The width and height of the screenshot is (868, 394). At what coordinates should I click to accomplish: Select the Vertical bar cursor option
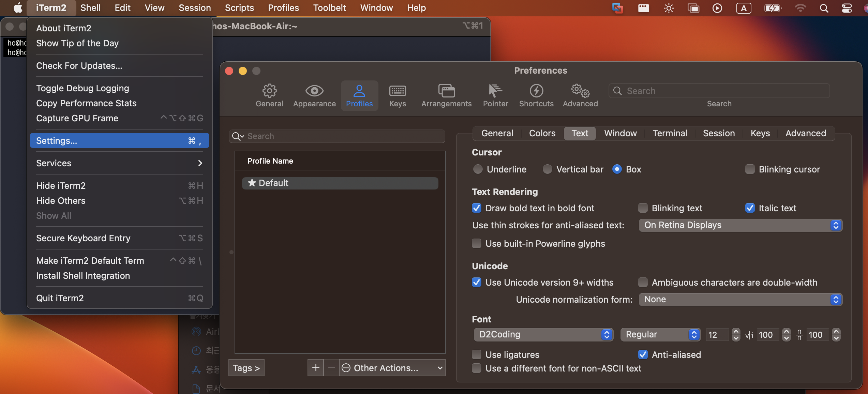(x=547, y=169)
